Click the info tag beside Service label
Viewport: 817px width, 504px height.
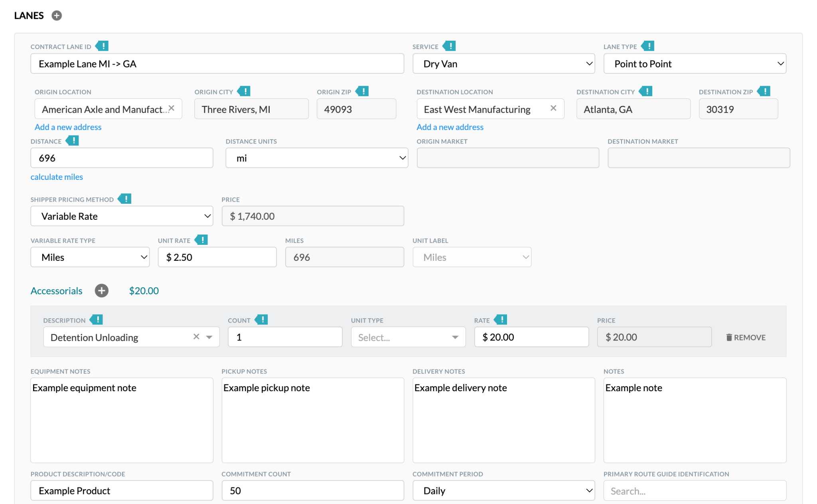(449, 46)
